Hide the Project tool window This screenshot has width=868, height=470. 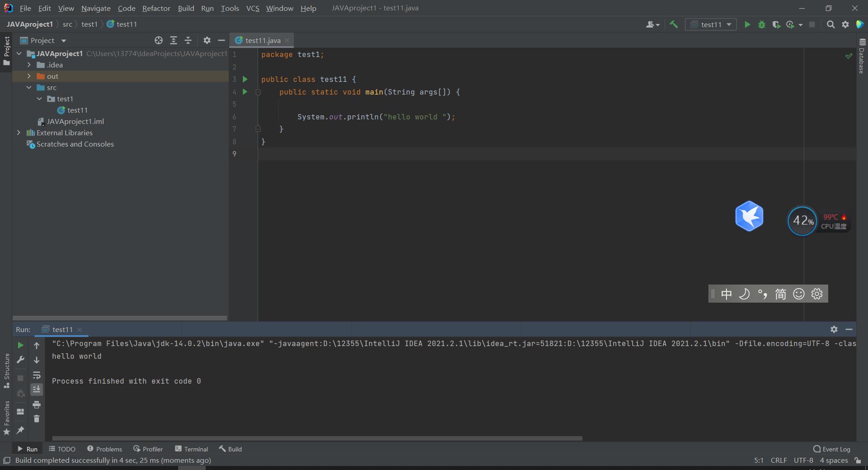(222, 40)
